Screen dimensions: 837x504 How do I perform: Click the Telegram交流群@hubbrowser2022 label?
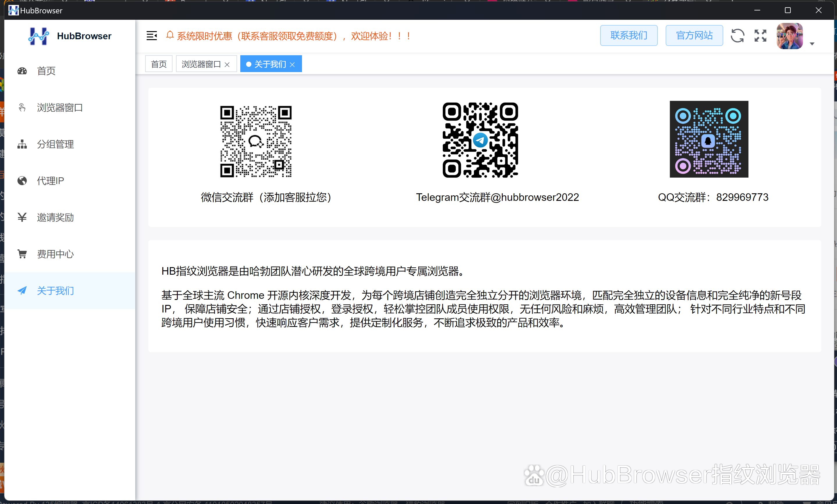click(x=498, y=197)
